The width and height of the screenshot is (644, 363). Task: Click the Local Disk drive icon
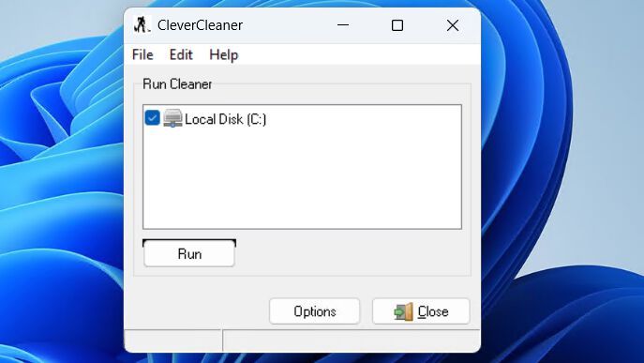point(172,118)
